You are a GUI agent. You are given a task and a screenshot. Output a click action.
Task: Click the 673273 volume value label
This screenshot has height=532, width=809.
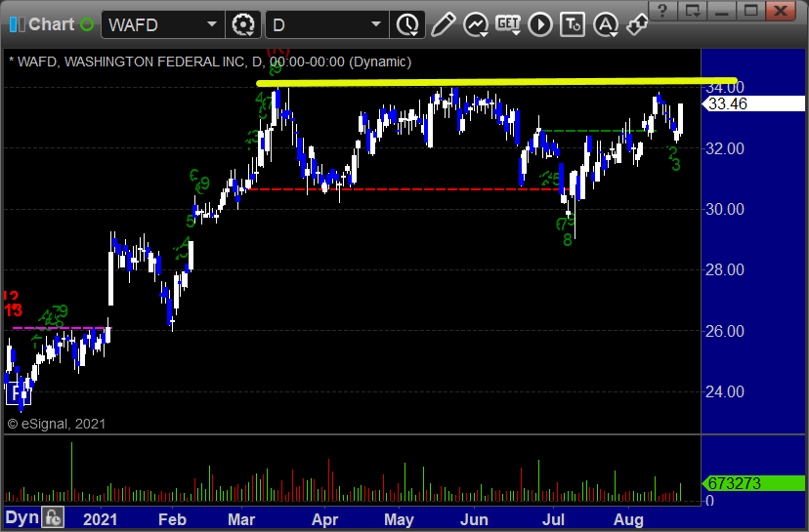(754, 483)
